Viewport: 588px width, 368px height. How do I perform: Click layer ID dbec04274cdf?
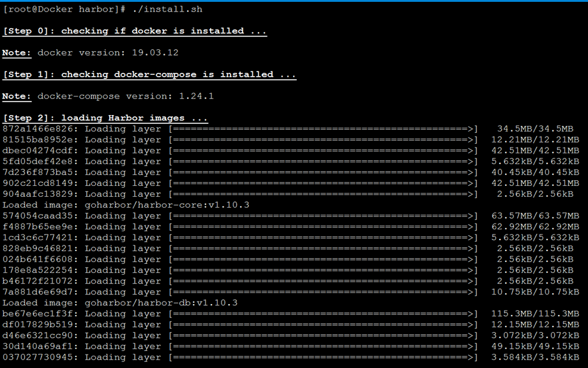point(38,151)
